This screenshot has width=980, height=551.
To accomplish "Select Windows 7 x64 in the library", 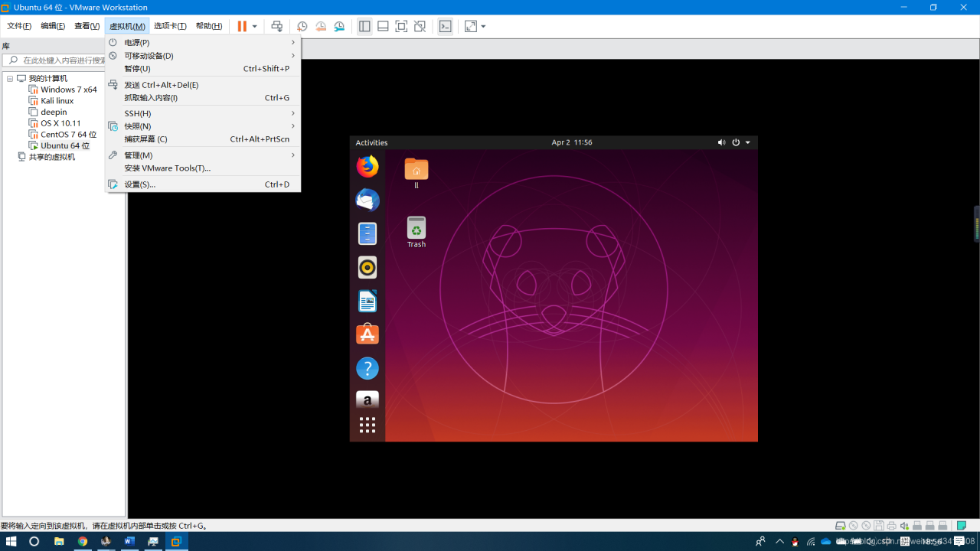I will (69, 90).
